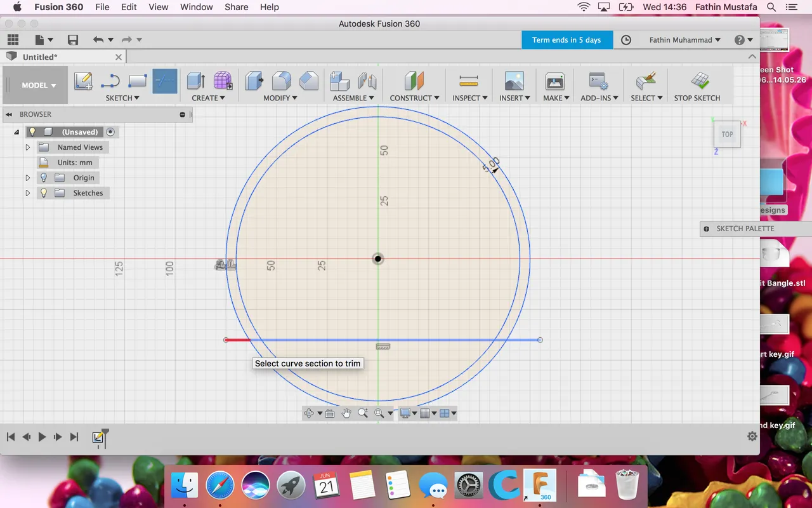Select the Line sketch tool icon
The width and height of the screenshot is (812, 508).
110,81
